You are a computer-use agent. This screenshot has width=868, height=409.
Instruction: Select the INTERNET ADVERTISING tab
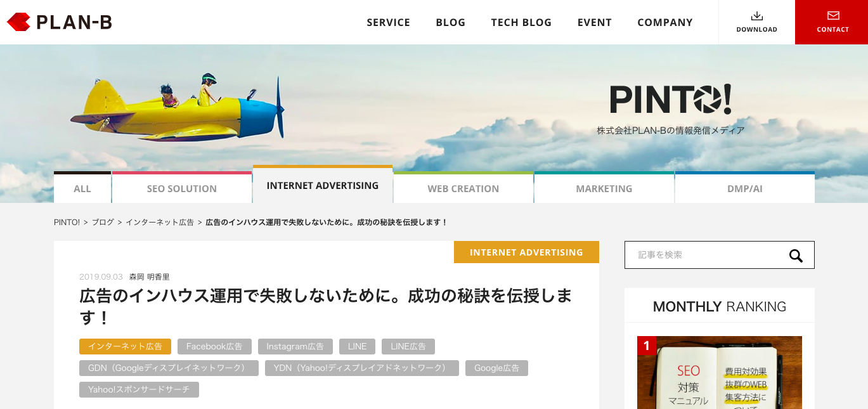tap(323, 185)
